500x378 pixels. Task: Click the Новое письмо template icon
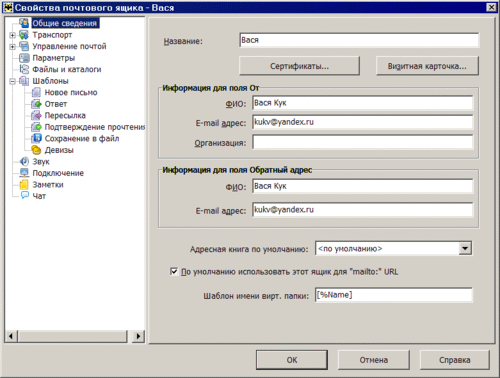pyautogui.click(x=36, y=92)
